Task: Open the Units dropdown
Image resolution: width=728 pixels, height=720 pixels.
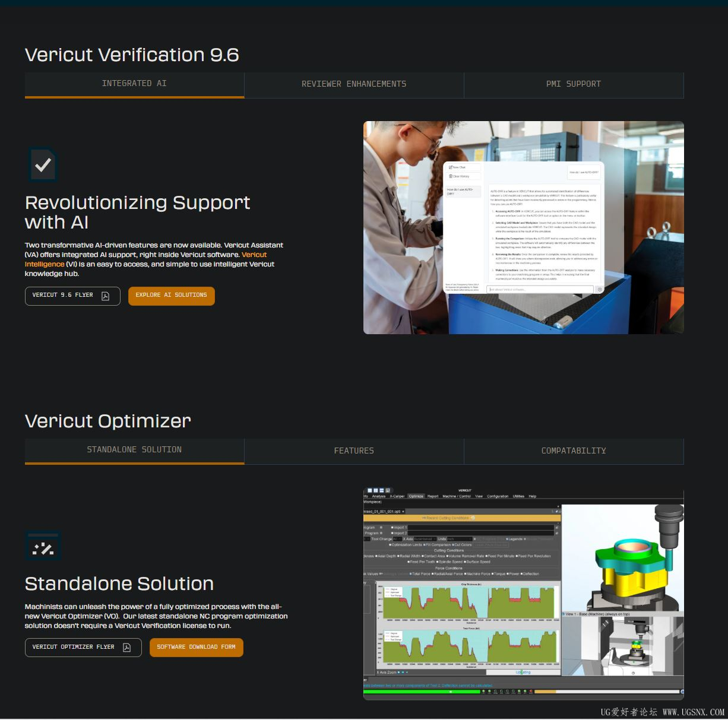Action: (x=460, y=539)
